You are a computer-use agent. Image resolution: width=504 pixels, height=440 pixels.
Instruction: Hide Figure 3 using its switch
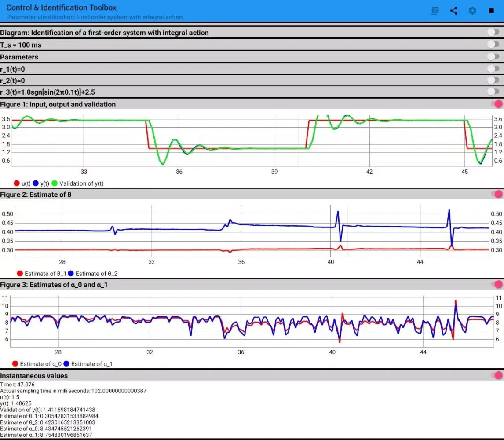(x=496, y=284)
